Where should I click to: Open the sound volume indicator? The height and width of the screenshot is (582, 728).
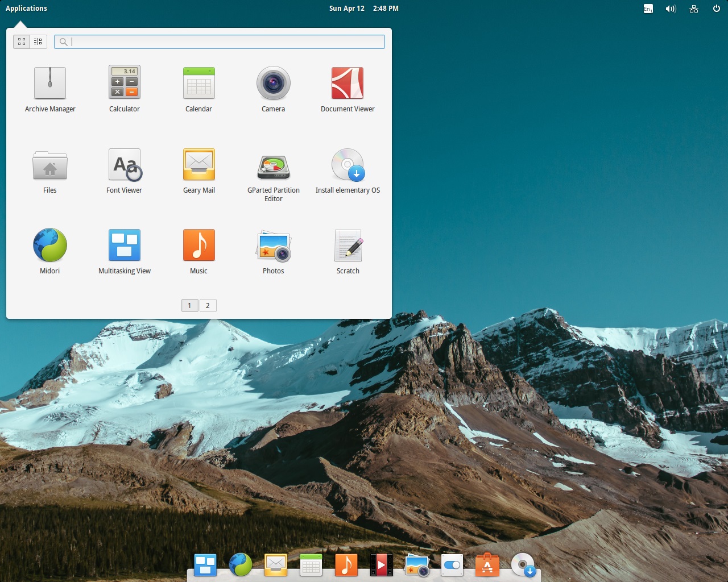pyautogui.click(x=671, y=9)
